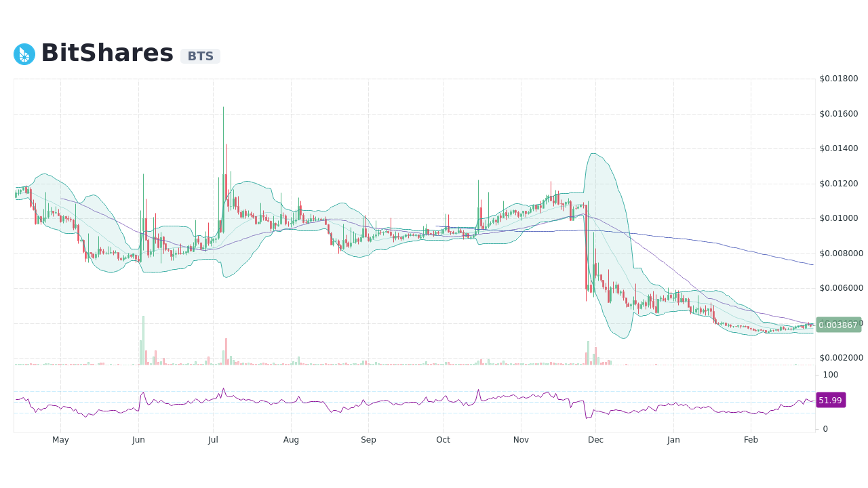This screenshot has width=868, height=488.
Task: Click the $0.01400 price axis label
Action: [x=839, y=148]
